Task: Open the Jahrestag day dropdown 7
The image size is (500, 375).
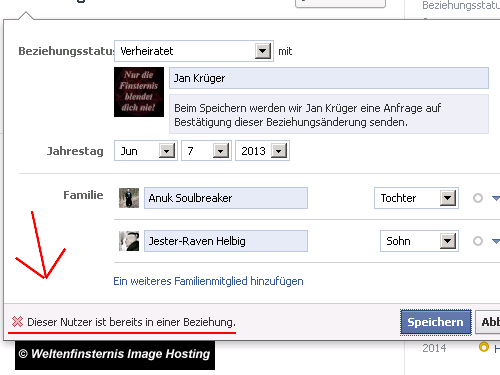Action: [206, 151]
